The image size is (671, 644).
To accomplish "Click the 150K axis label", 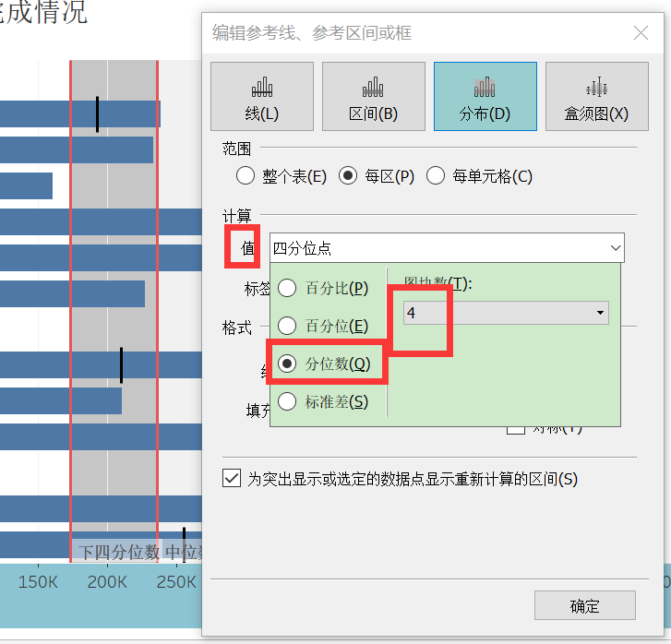I will pyautogui.click(x=38, y=582).
